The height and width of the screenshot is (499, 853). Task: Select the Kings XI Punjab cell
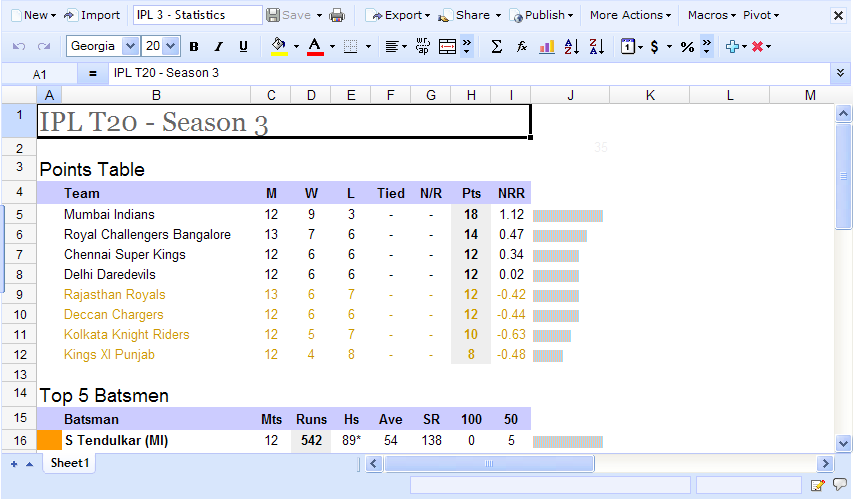tap(156, 355)
